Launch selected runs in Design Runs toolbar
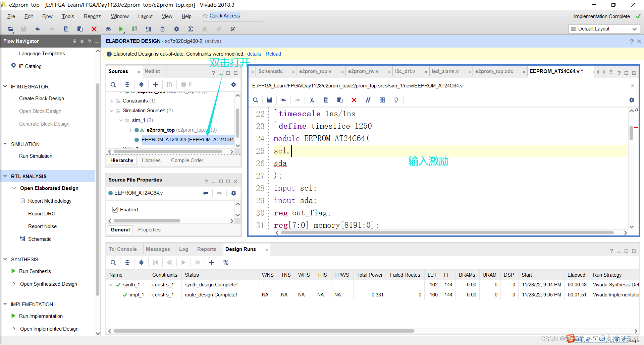 tap(183, 263)
